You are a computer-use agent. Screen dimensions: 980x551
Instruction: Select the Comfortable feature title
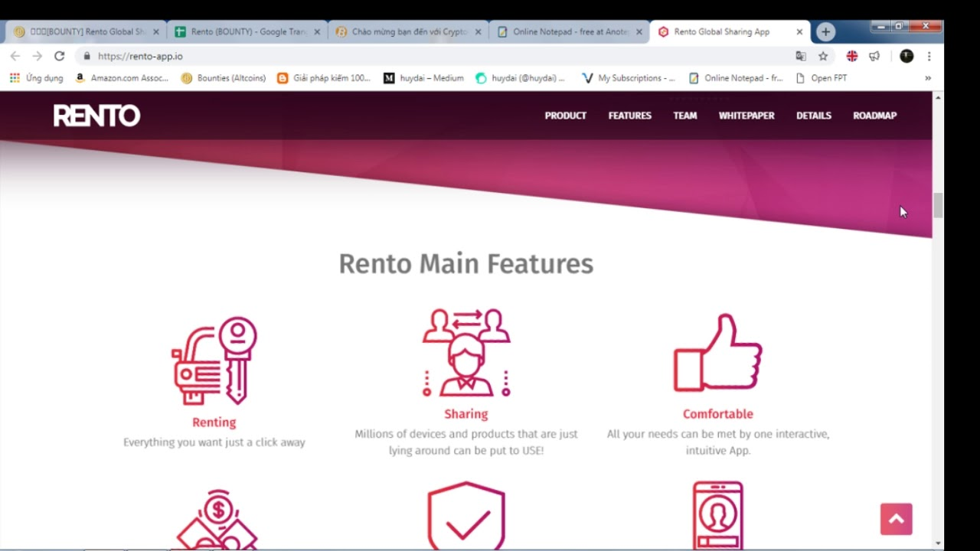click(x=718, y=414)
